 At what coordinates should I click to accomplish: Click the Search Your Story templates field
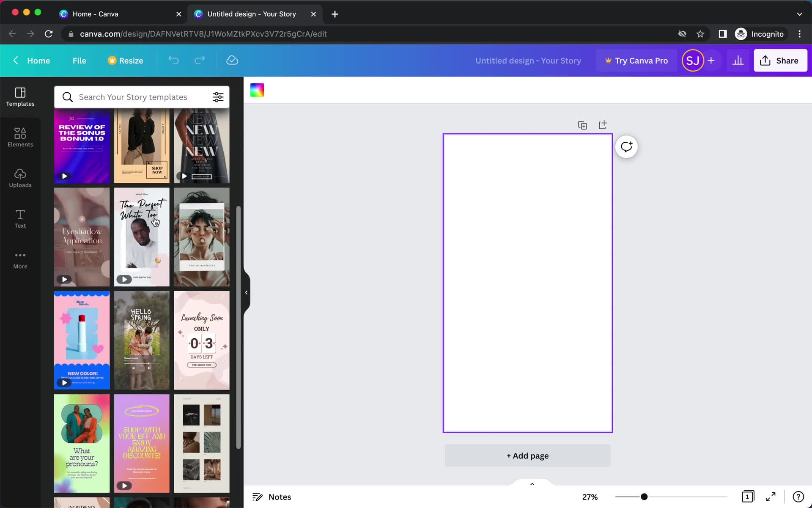(142, 97)
